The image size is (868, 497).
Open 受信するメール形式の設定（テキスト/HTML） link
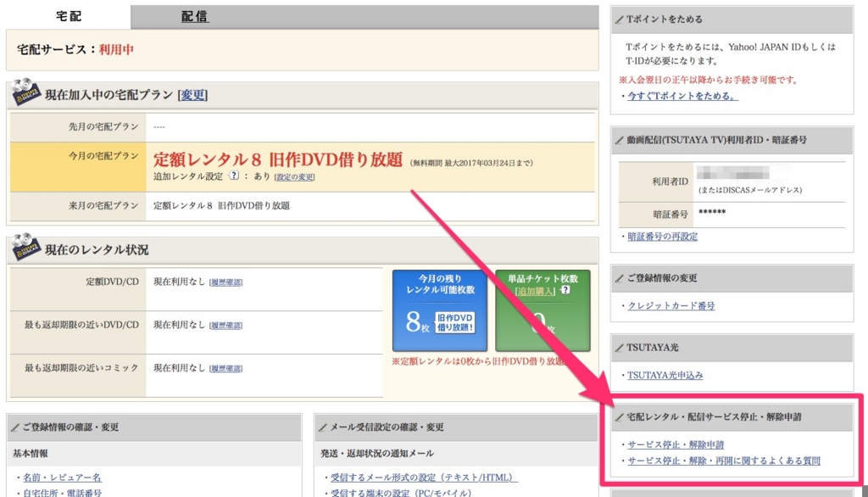point(424,477)
